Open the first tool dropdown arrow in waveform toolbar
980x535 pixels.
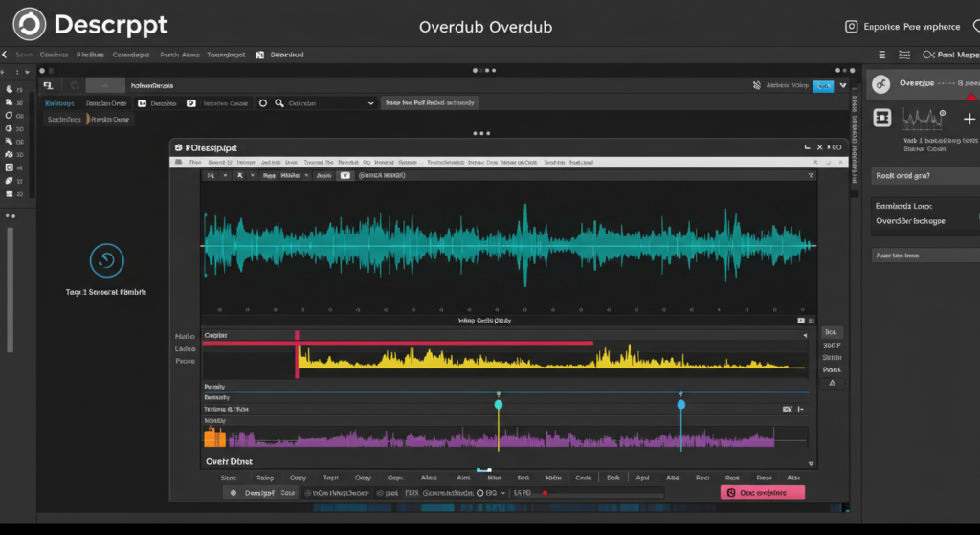(225, 176)
